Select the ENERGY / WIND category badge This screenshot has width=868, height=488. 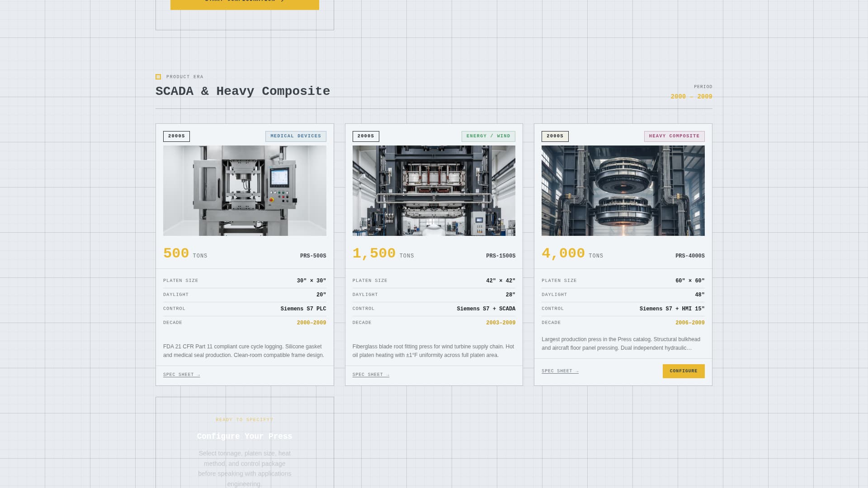(x=489, y=136)
